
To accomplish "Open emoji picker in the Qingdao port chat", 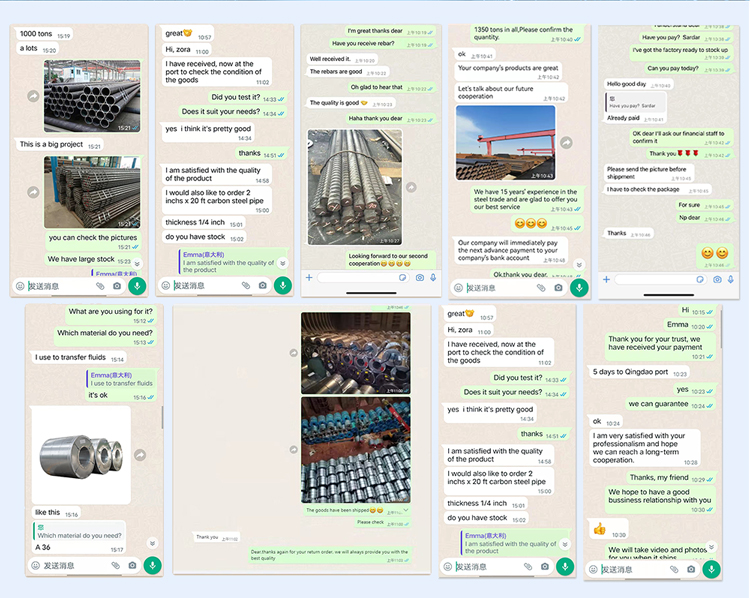I will 596,569.
